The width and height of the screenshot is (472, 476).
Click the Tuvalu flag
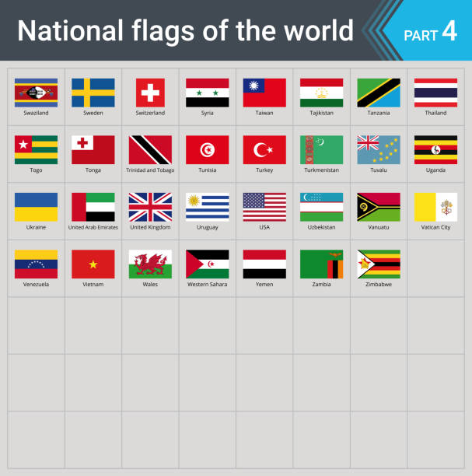(x=379, y=149)
